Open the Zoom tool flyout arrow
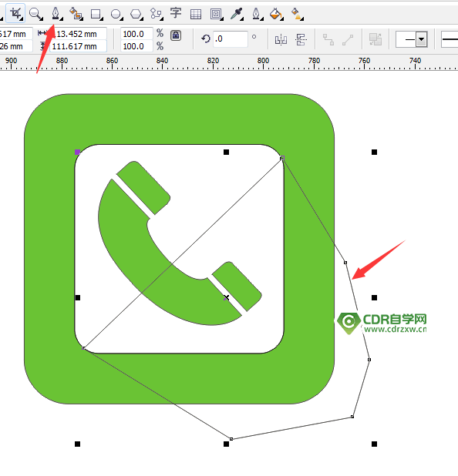 click(41, 19)
